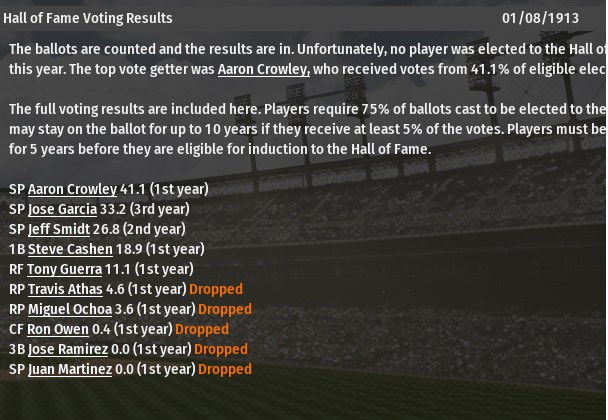Image resolution: width=608 pixels, height=420 pixels.
Task: Click the Dropped label beside Travis Athas
Action: (x=216, y=289)
